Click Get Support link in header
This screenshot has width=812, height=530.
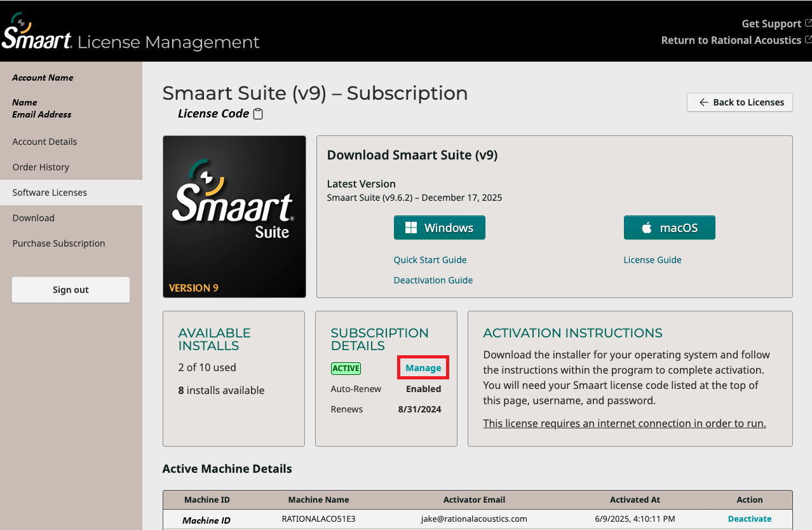point(771,24)
